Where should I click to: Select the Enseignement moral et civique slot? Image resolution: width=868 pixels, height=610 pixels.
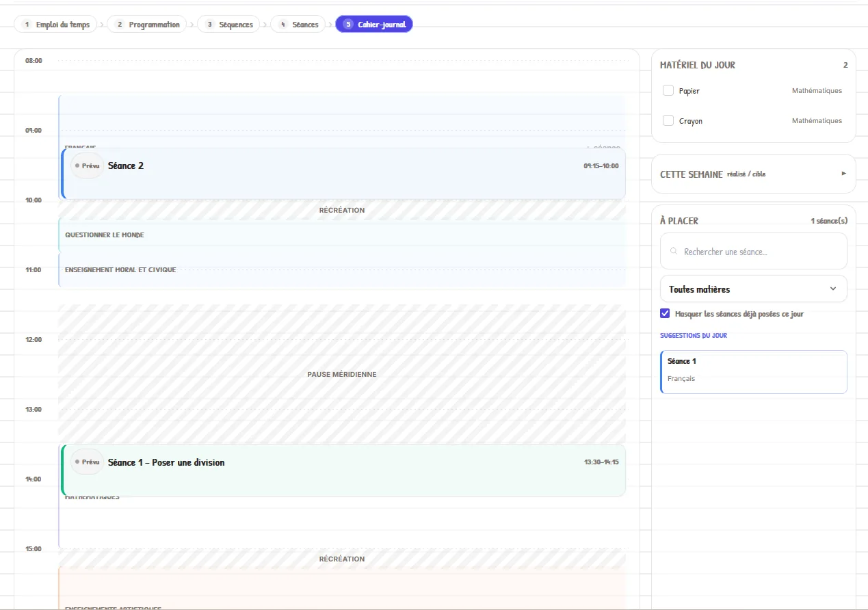point(342,270)
